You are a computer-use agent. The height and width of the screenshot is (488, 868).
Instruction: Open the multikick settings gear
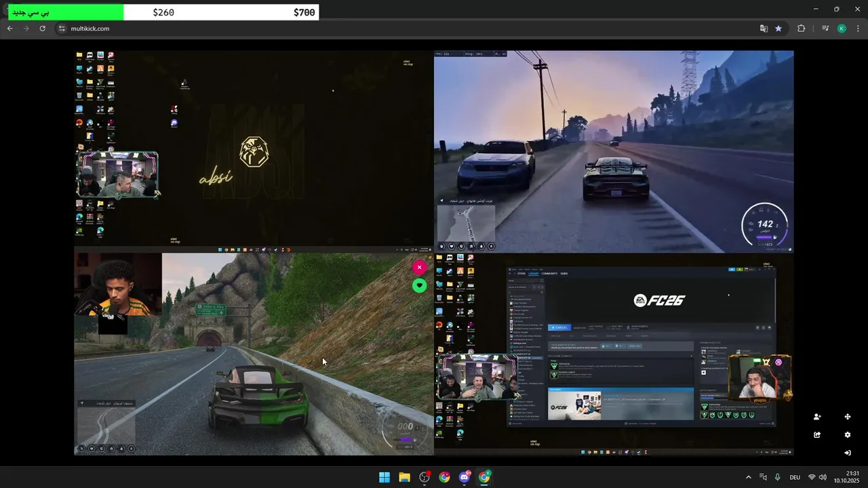(848, 435)
